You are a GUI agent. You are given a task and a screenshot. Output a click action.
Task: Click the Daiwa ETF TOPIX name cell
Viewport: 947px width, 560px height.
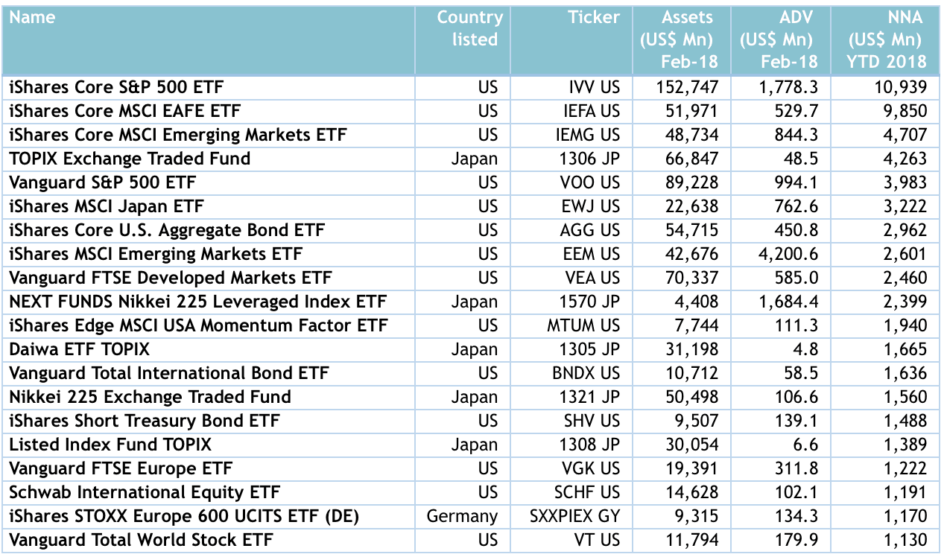[x=80, y=349]
